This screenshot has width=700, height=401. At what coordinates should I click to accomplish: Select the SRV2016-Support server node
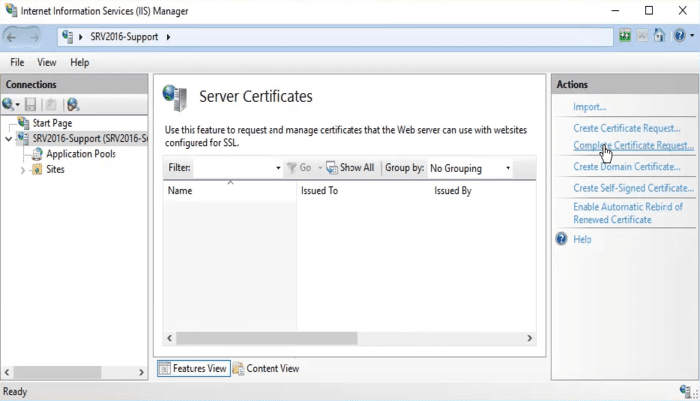click(90, 138)
